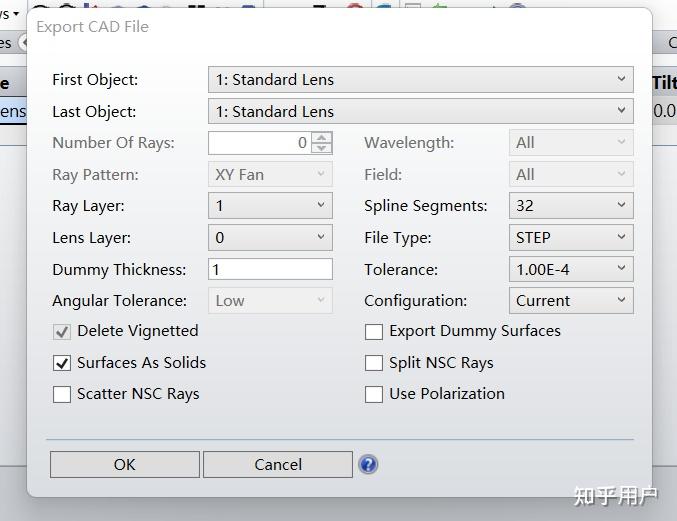Expand the Lens Layer dropdown
Viewport: 677px width, 521px height.
[x=270, y=237]
